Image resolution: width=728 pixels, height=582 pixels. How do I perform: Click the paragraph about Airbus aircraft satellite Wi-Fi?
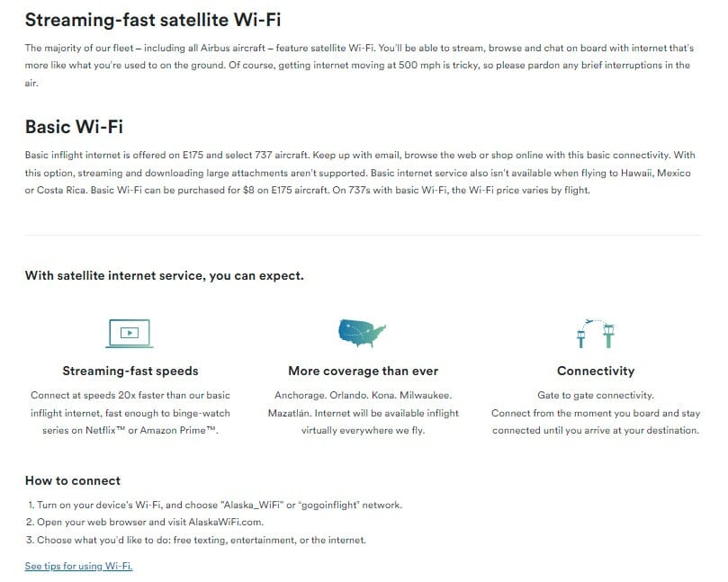tap(360, 66)
